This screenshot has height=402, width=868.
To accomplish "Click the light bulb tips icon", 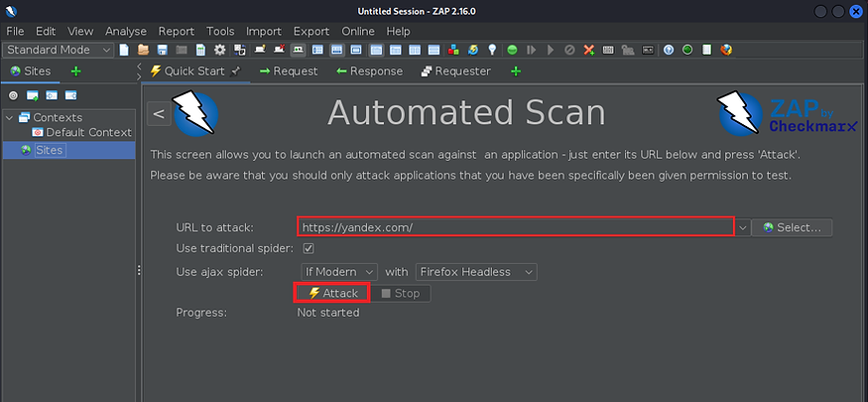I will coord(492,50).
